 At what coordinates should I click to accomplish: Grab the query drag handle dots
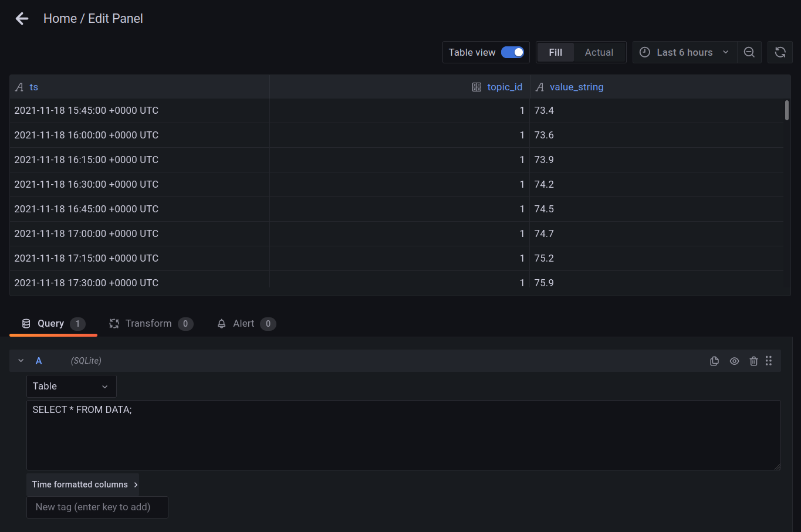[769, 361]
